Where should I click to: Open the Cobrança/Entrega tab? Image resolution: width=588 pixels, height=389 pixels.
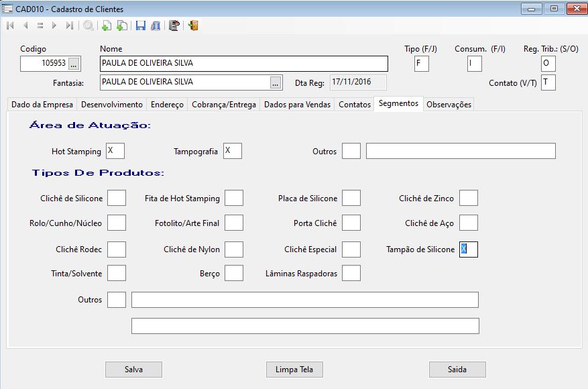(x=224, y=105)
